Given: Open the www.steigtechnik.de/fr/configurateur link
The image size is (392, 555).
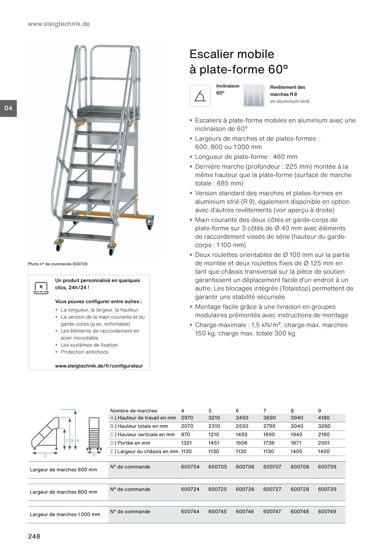Looking at the screenshot, I should pyautogui.click(x=99, y=366).
